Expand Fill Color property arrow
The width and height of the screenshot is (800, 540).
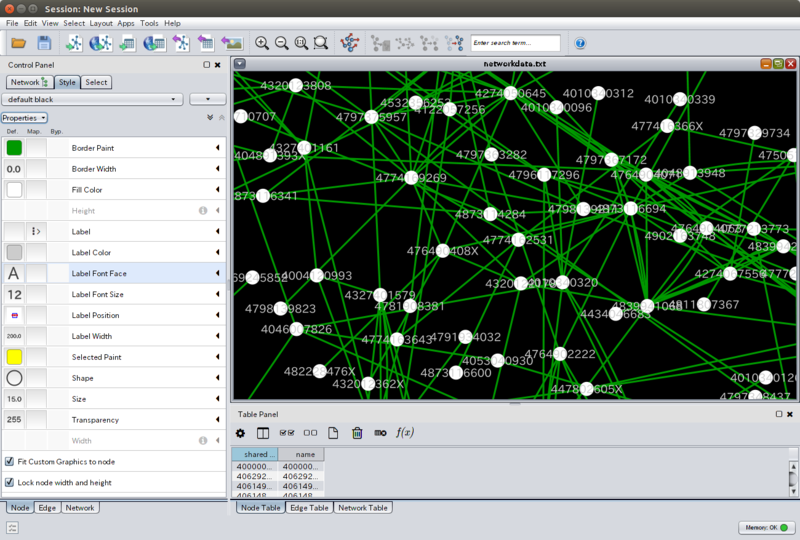pos(218,189)
